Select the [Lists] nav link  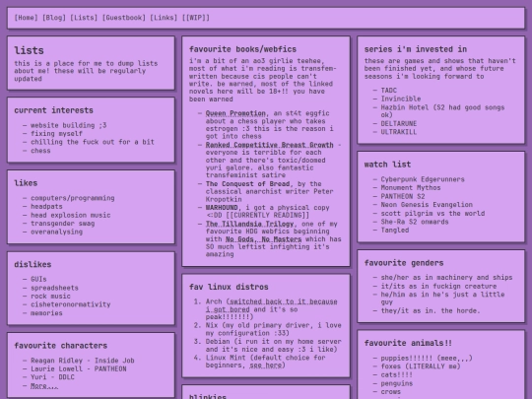84,18
